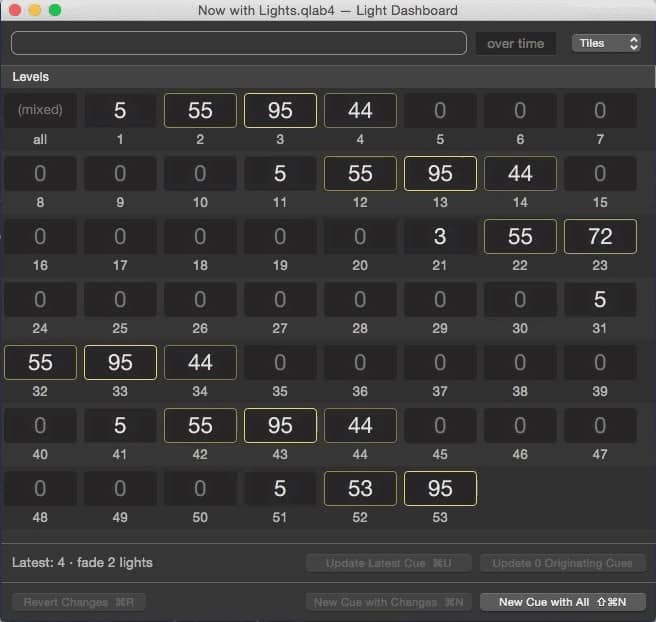Minimize the Light Dashboard window

(x=35, y=10)
